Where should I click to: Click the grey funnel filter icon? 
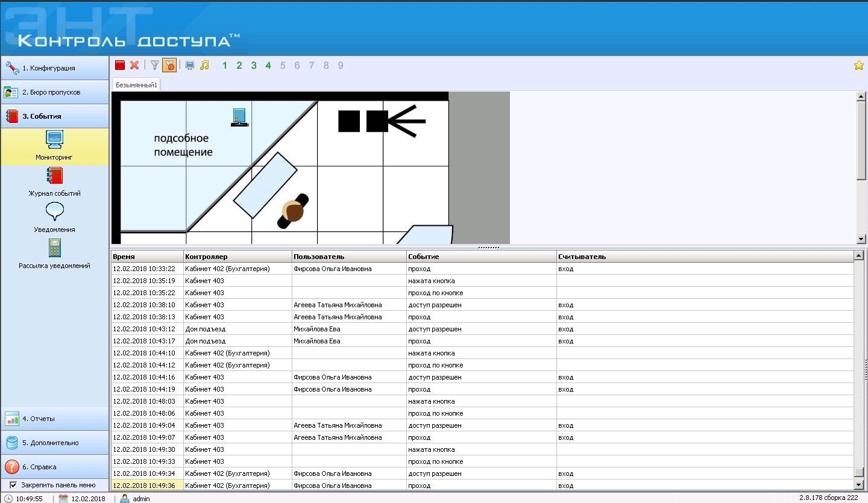coord(155,65)
